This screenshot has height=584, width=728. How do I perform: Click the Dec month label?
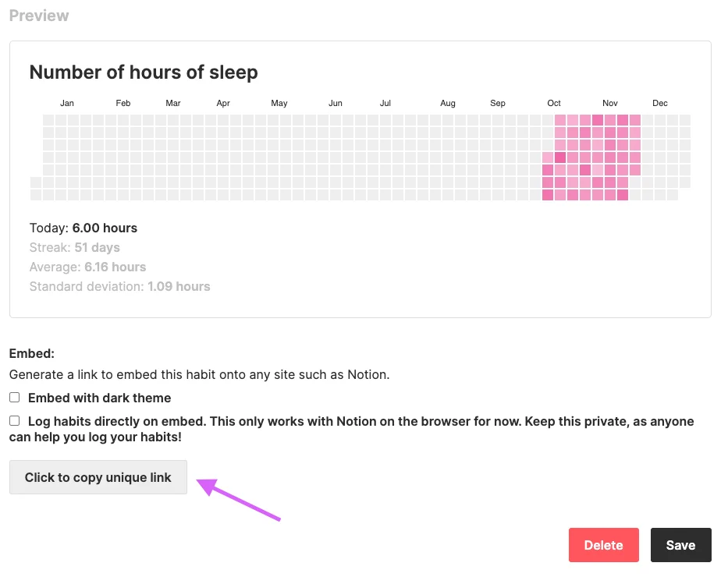pyautogui.click(x=660, y=103)
